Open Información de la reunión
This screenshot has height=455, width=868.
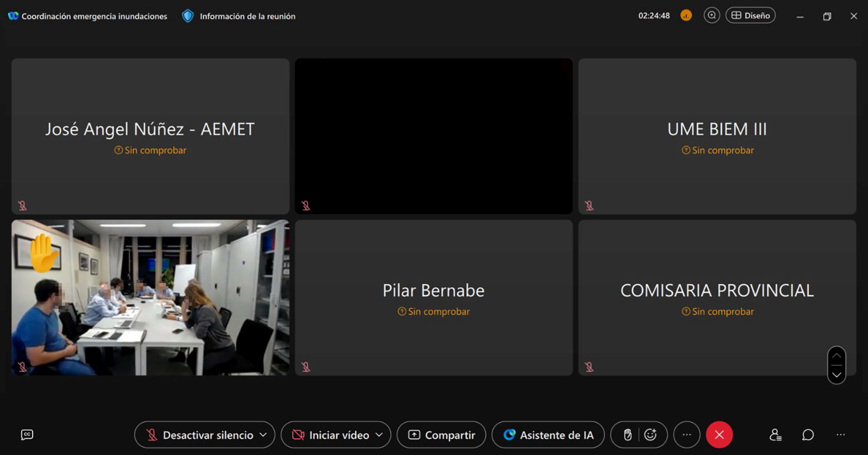(x=239, y=16)
